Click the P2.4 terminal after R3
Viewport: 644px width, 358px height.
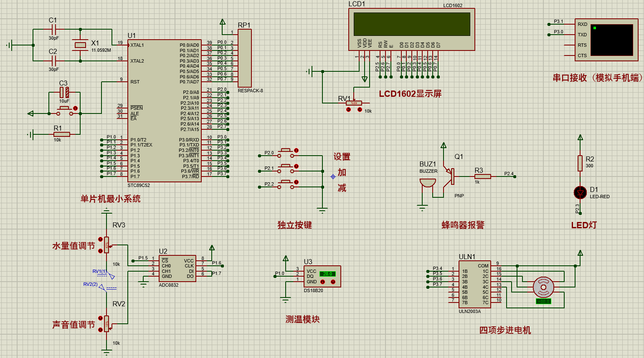pyautogui.click(x=515, y=176)
